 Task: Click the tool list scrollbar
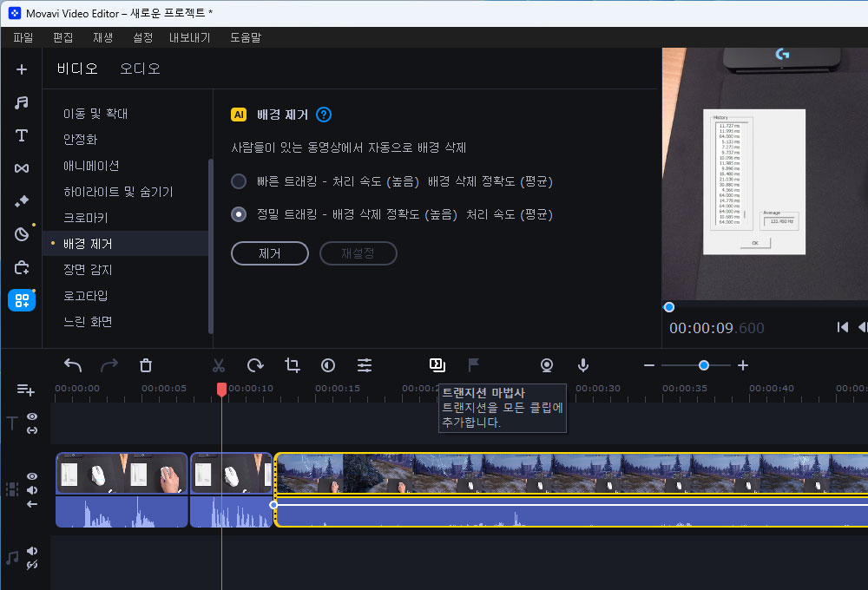[210, 246]
